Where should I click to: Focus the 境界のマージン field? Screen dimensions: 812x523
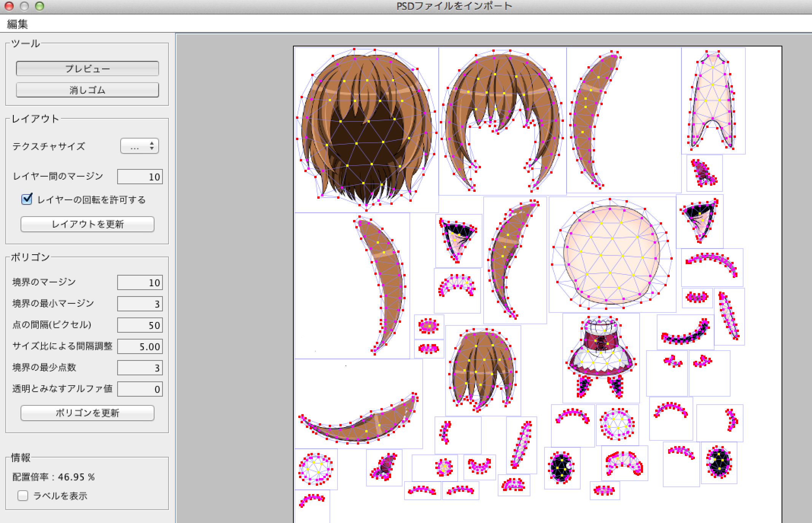[140, 282]
